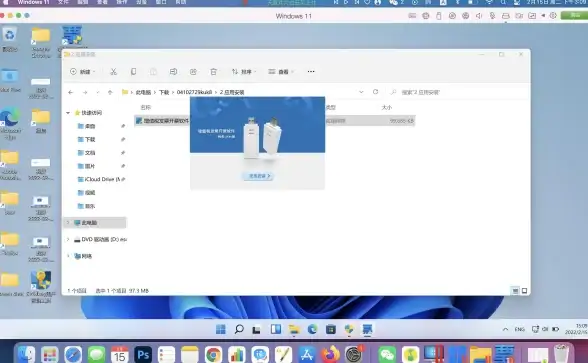The image size is (588, 363).
Task: Click the gear icon in the Parallels title bar
Action: coord(553,16)
